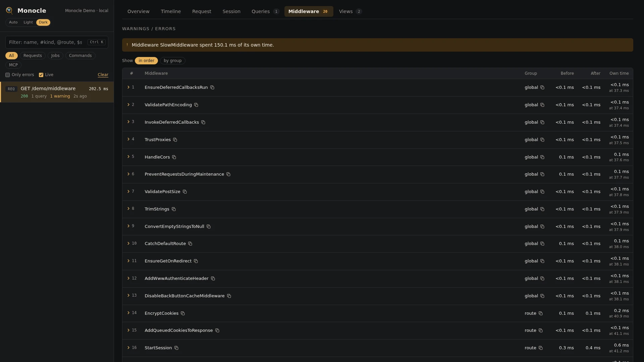The height and width of the screenshot is (362, 644).
Task: Copy the AddWwwAuthenticateHeader name
Action: (213, 279)
